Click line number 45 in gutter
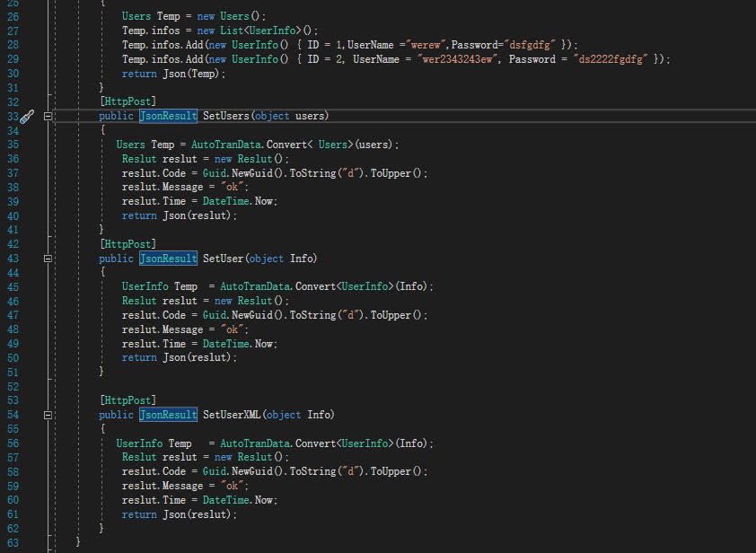 [x=12, y=286]
